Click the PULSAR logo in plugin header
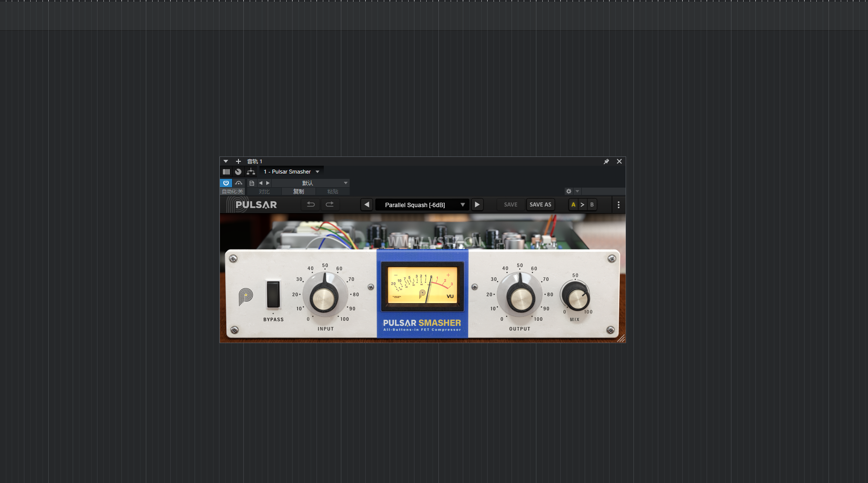Image resolution: width=868 pixels, height=483 pixels. (252, 205)
